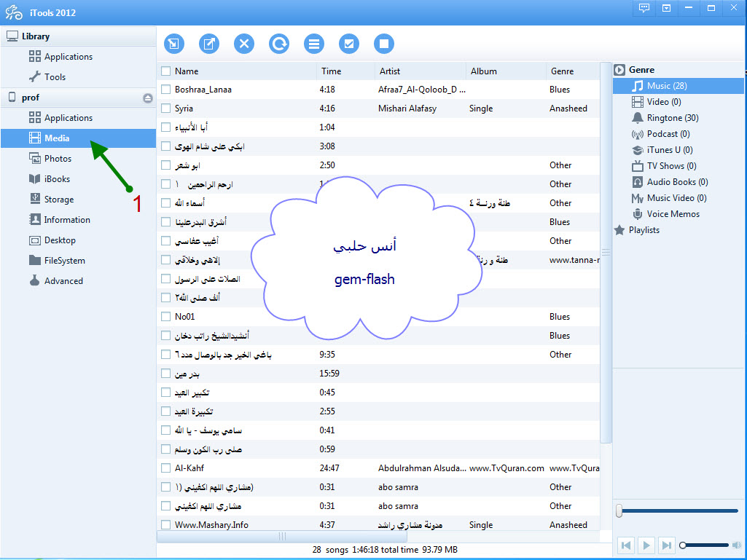Click the list-view toolbar icon
The height and width of the screenshot is (560, 747).
pyautogui.click(x=314, y=44)
